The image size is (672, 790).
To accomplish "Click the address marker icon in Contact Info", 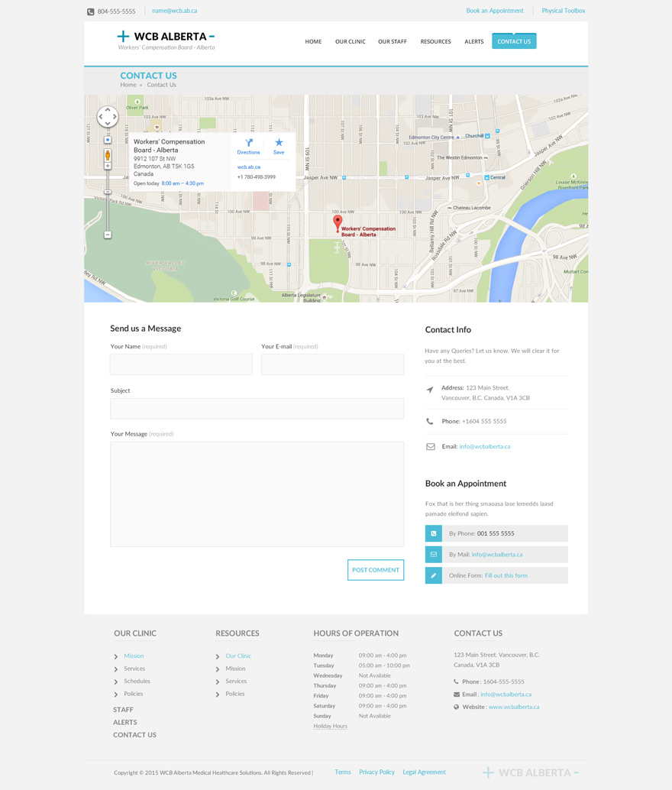I will coord(431,390).
